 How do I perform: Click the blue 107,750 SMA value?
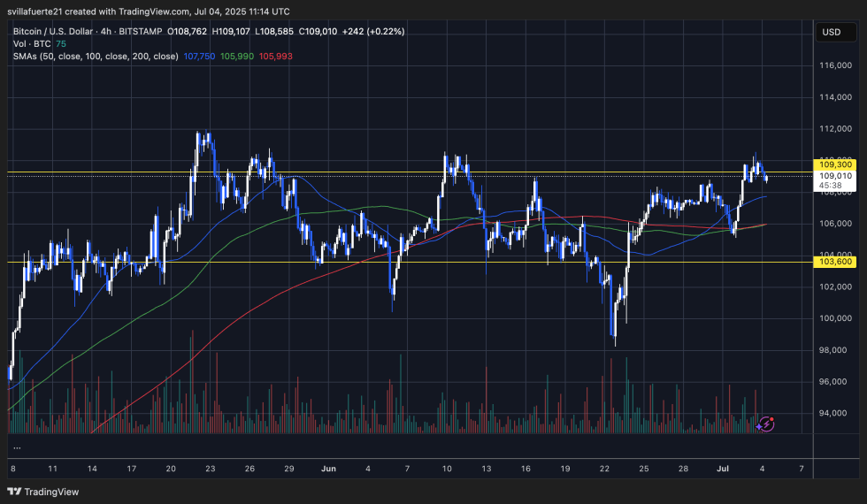[199, 56]
